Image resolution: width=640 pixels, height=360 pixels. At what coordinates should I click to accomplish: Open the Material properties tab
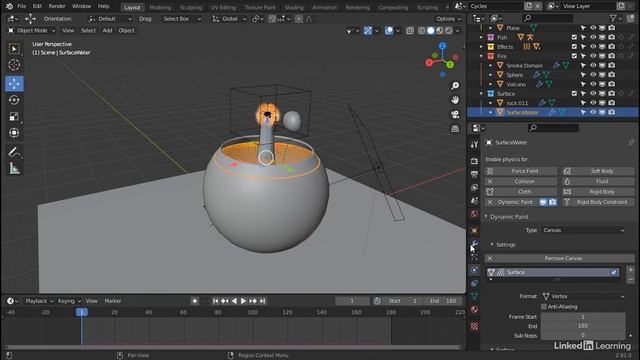[474, 309]
